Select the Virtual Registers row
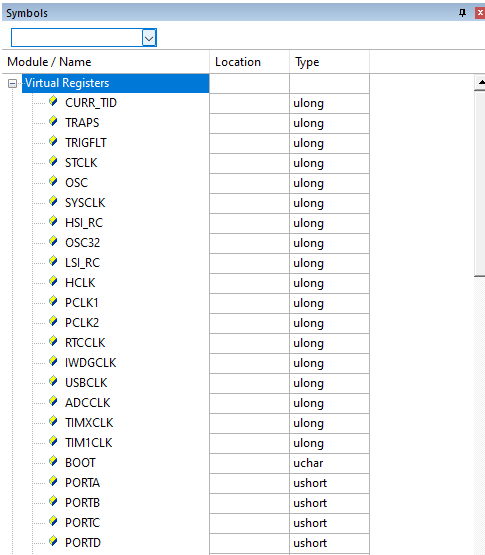The width and height of the screenshot is (485, 555). point(115,83)
